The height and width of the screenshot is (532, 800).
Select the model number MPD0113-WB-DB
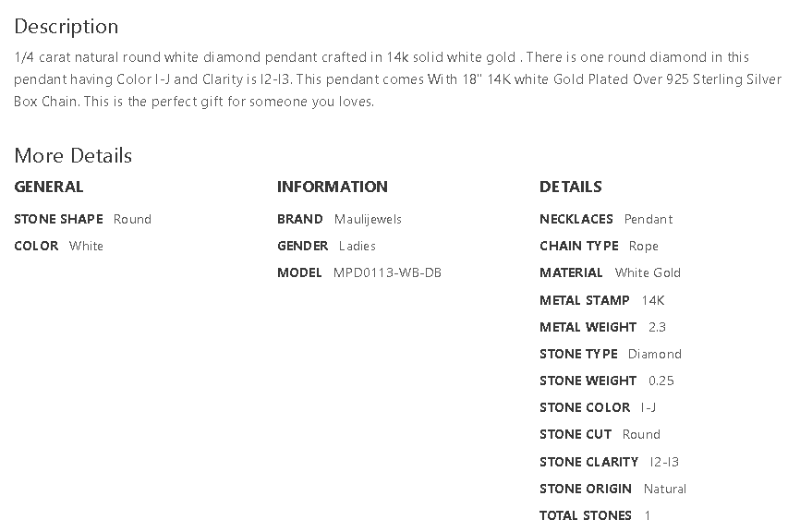387,272
